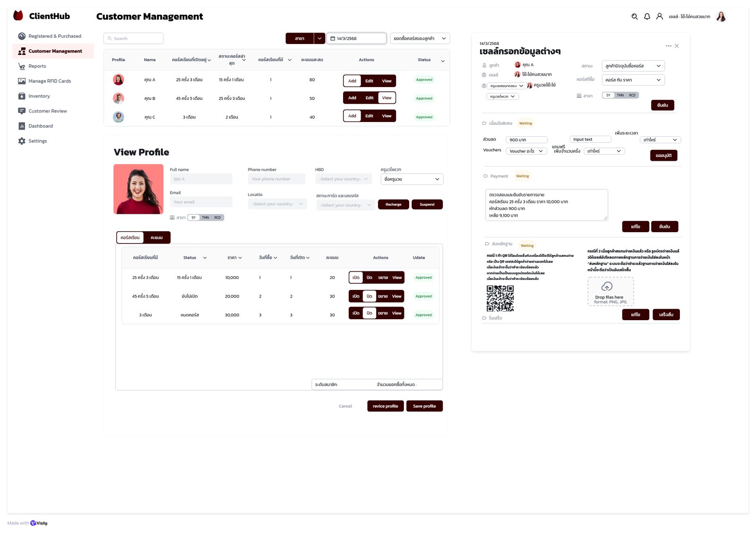756x533 pixels.
Task: Select SY branch in the sales panel toggle
Action: [x=609, y=95]
